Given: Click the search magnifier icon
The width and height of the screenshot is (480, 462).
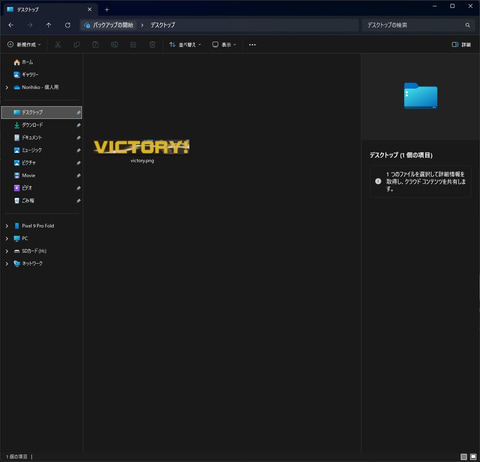Looking at the screenshot, I should [468, 25].
